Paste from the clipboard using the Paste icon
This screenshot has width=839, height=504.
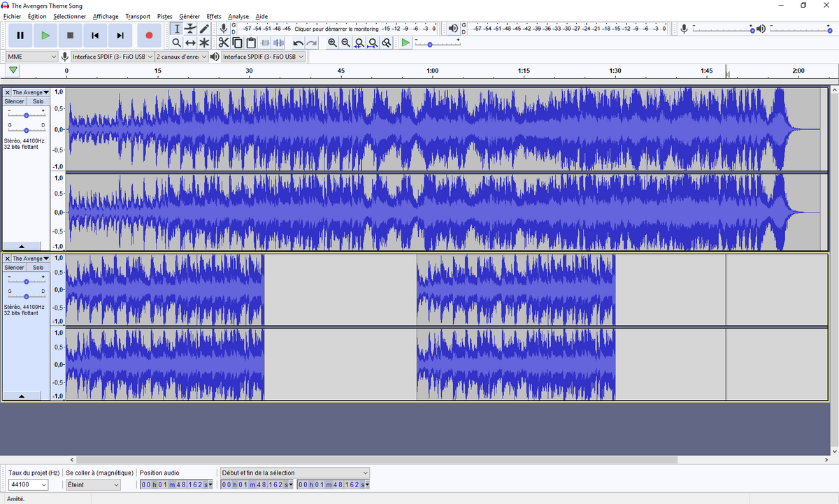click(250, 43)
